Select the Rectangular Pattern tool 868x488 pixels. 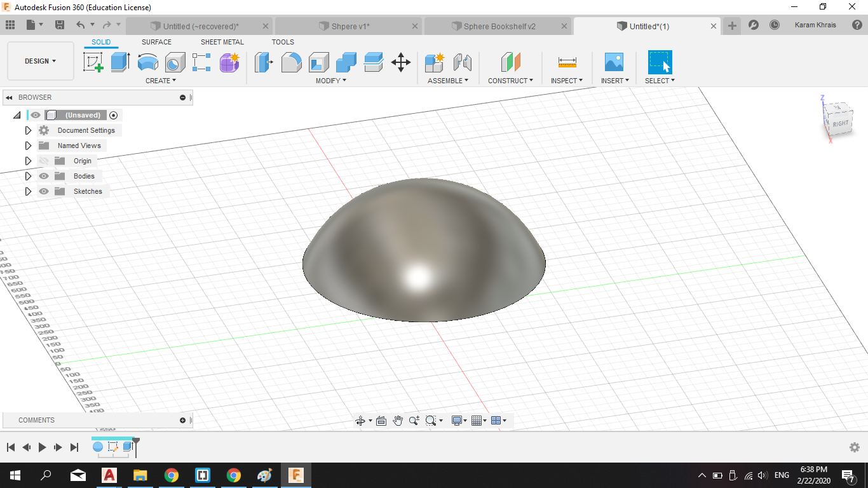click(x=201, y=62)
